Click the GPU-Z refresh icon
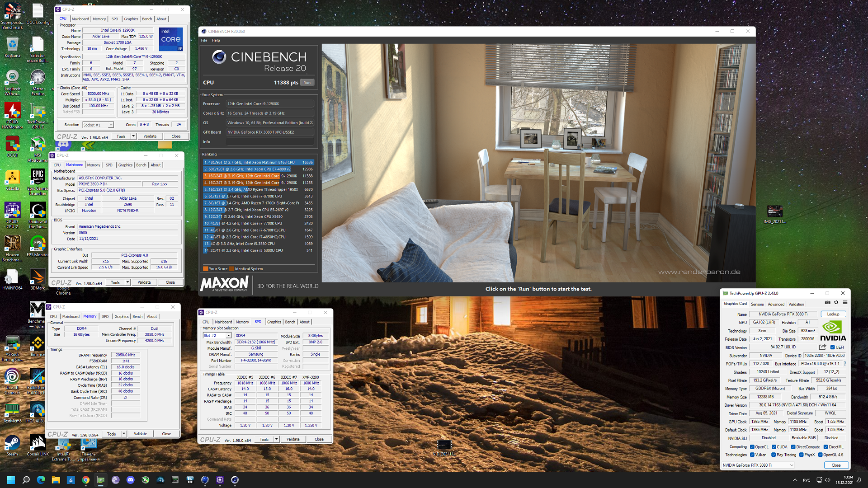868x488 pixels. coord(836,303)
